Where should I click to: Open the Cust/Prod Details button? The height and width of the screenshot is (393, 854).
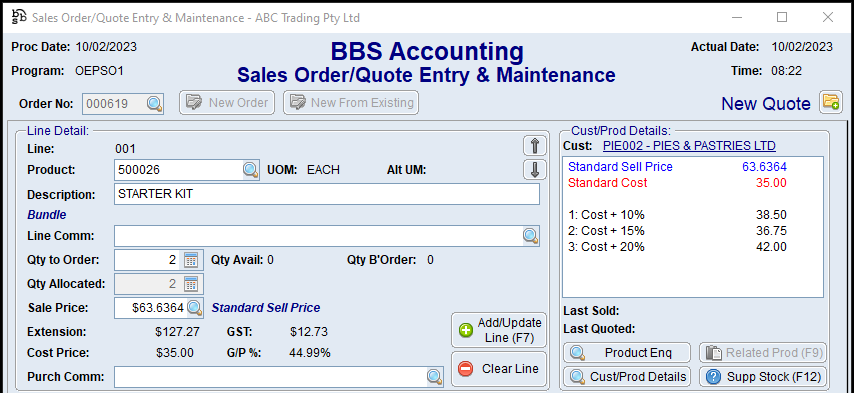tap(627, 377)
